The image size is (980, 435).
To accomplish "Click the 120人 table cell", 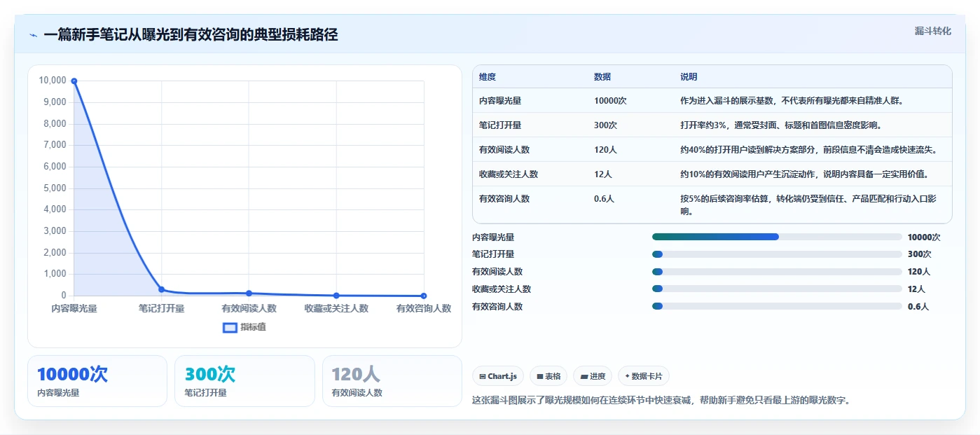I will point(605,149).
